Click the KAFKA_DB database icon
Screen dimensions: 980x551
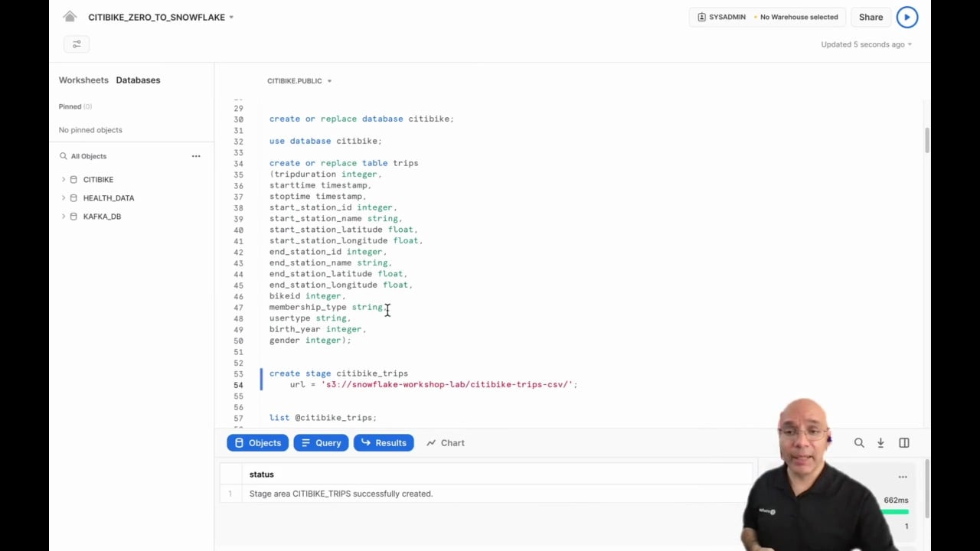[x=73, y=217]
